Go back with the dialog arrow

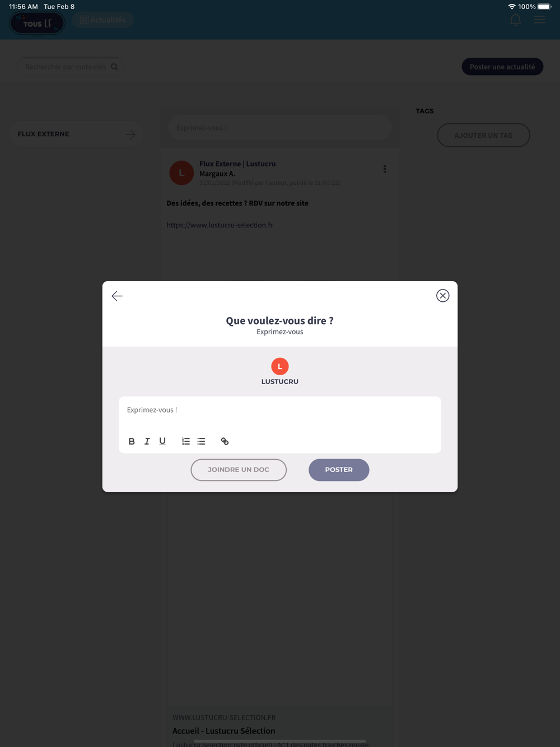[x=117, y=296]
